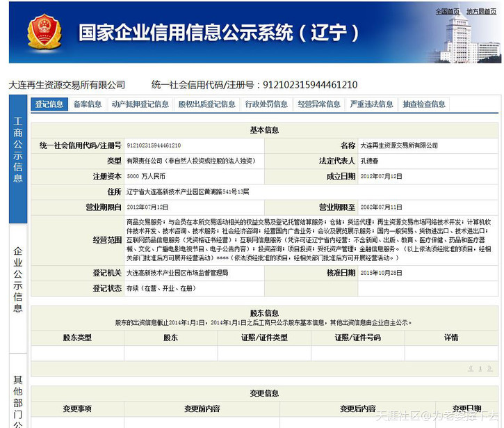The image size is (504, 428).
Task: Open 其他部门公示信息 in the left sidebar
Action: [18, 400]
